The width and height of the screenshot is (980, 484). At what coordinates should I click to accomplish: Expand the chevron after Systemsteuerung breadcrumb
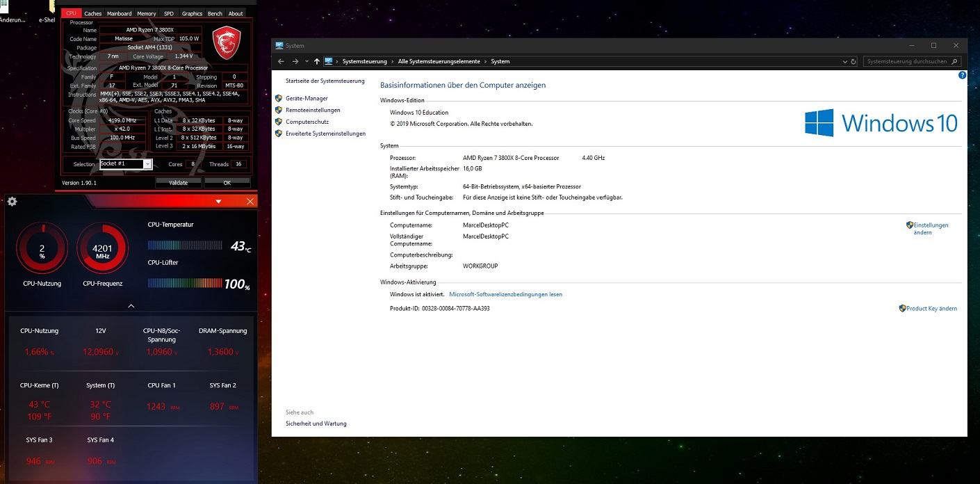[393, 61]
